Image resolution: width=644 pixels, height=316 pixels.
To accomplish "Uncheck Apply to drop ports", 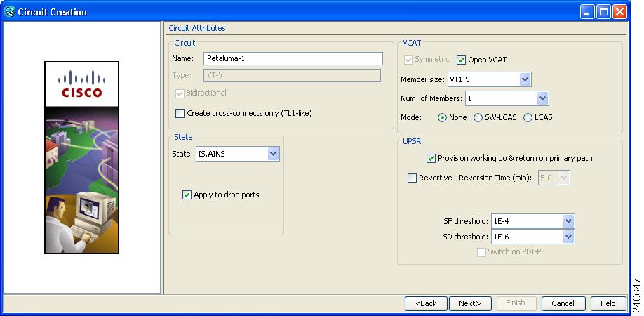I will click(x=187, y=195).
